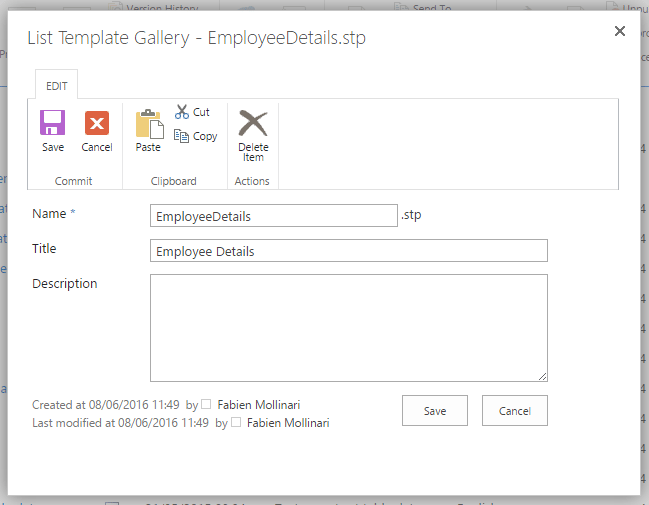Select the EDIT ribbon tab
The height and width of the screenshot is (505, 649).
(56, 86)
